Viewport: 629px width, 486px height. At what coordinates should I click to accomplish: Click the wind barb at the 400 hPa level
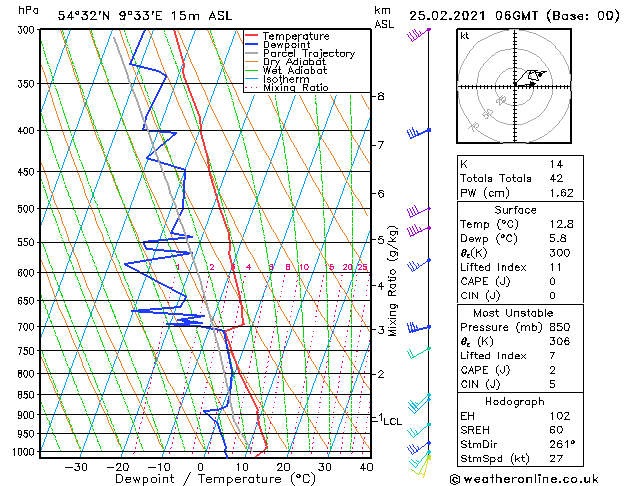point(419,133)
